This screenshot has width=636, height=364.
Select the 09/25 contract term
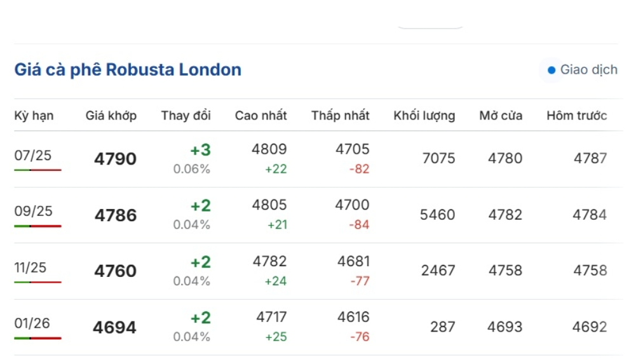[33, 211]
